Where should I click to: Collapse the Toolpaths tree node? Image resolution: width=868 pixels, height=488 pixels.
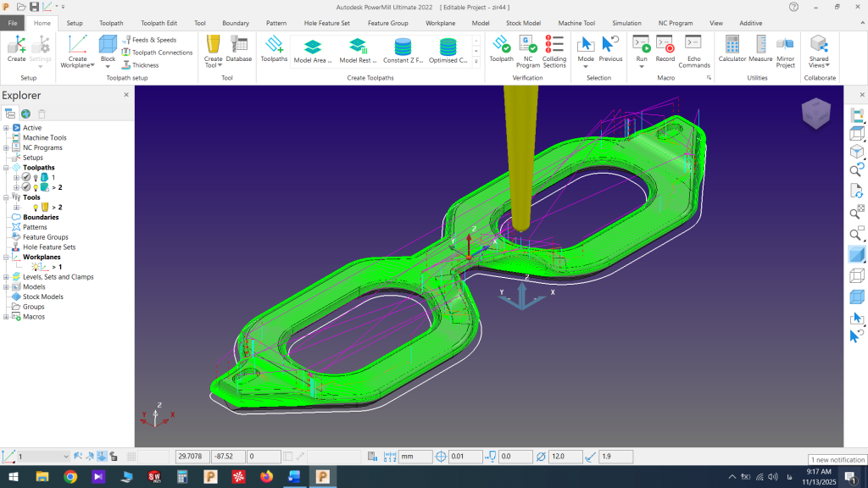[6, 168]
